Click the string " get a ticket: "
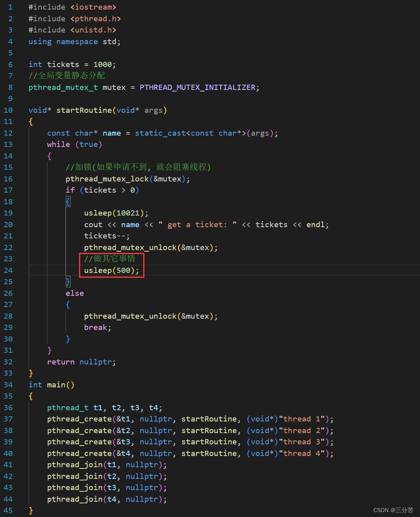 click(x=197, y=224)
